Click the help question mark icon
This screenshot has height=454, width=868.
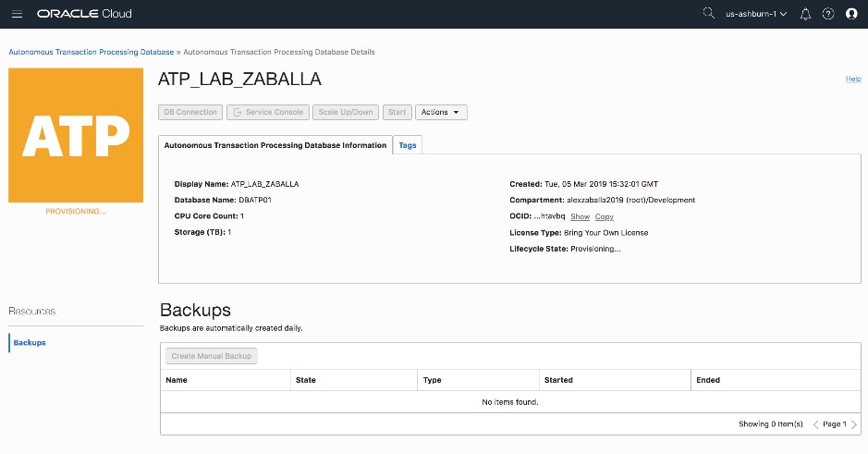(x=828, y=14)
